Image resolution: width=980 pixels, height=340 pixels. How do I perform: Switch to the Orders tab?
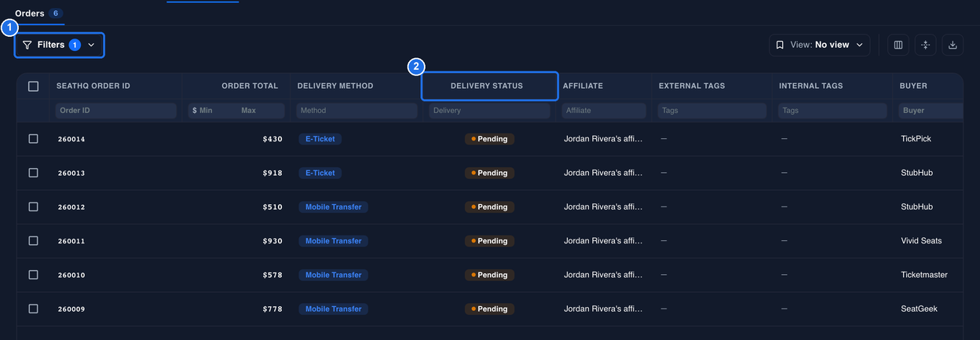point(38,13)
